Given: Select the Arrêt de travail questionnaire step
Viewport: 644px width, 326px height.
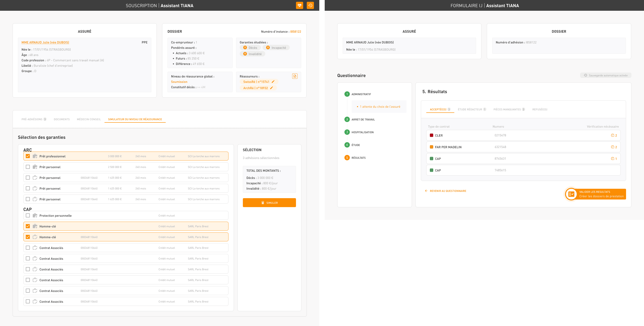Looking at the screenshot, I should coord(363,120).
